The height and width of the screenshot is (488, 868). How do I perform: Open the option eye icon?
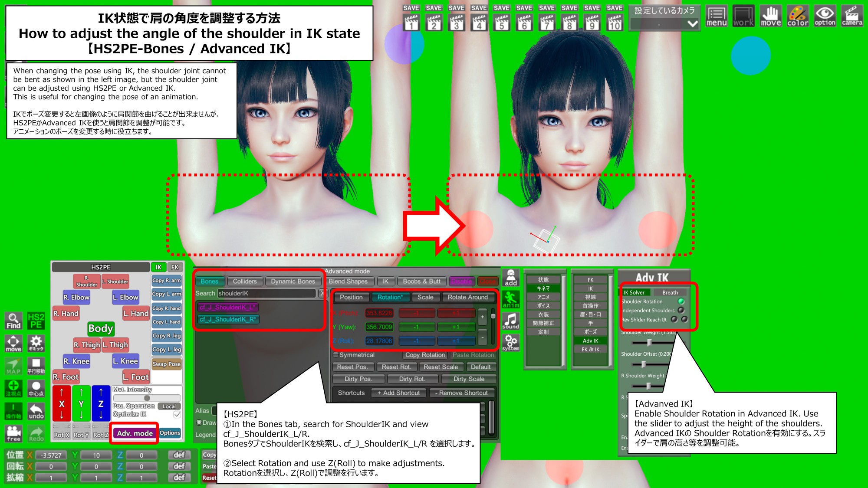(x=825, y=16)
